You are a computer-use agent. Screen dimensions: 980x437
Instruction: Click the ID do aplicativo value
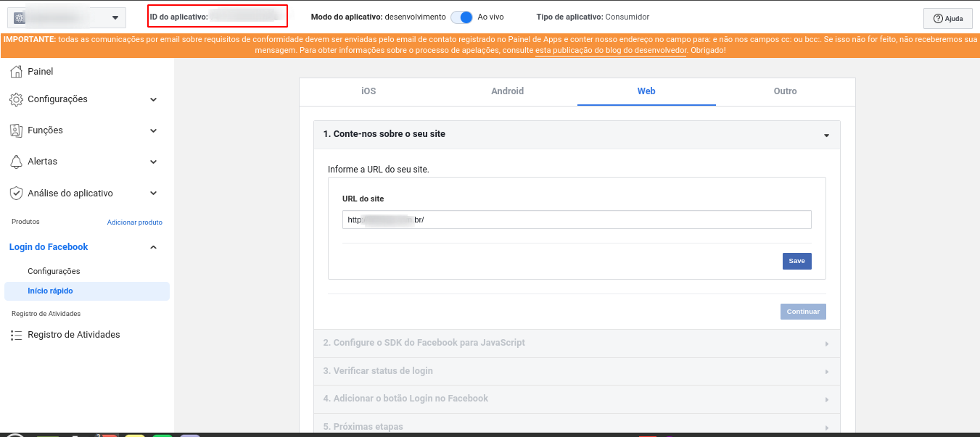[x=244, y=16]
